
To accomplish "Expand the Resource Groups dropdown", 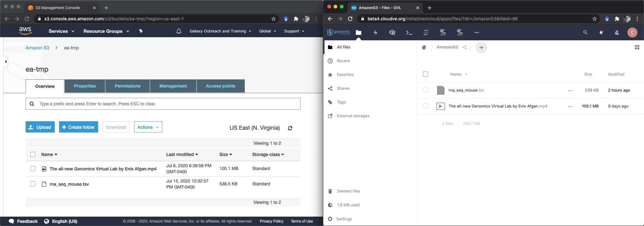I will coord(106,31).
